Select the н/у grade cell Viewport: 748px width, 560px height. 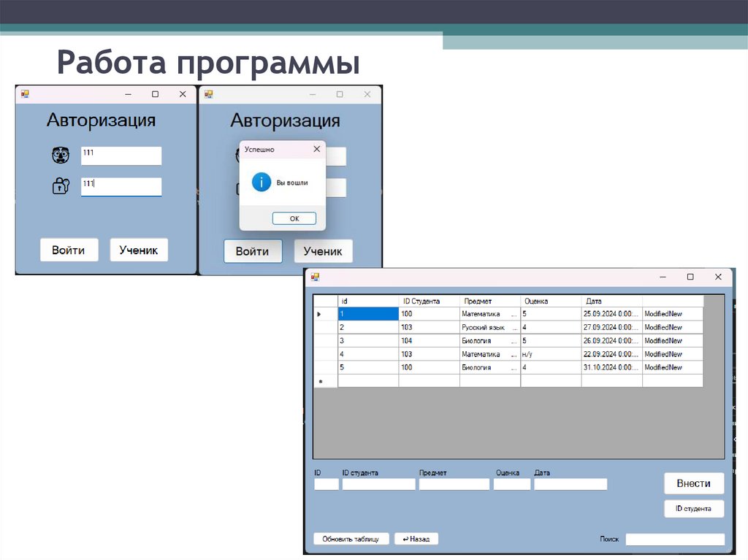551,354
